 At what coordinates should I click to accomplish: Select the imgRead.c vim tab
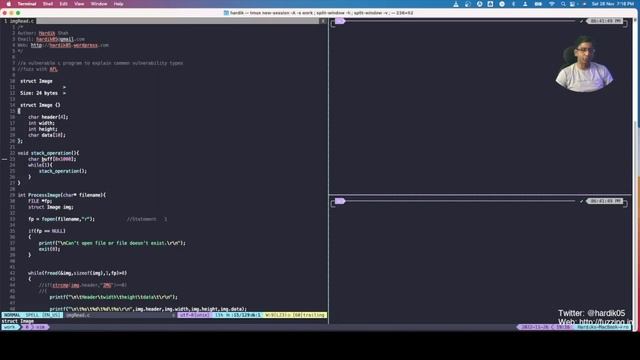pyautogui.click(x=19, y=21)
